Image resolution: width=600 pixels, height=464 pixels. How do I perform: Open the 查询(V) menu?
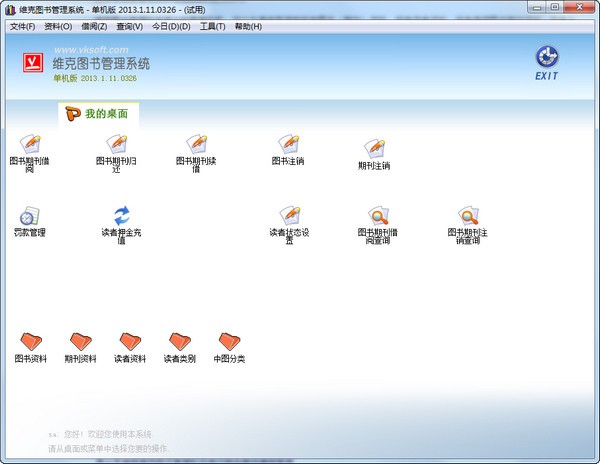point(129,26)
